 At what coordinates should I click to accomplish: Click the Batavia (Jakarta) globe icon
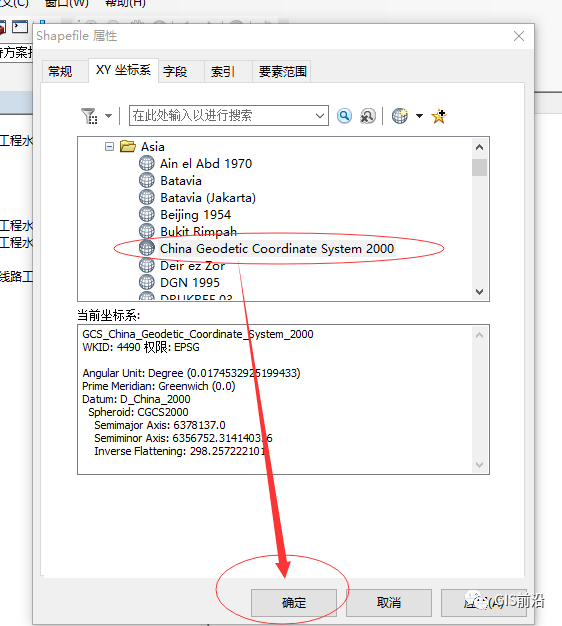click(x=146, y=197)
